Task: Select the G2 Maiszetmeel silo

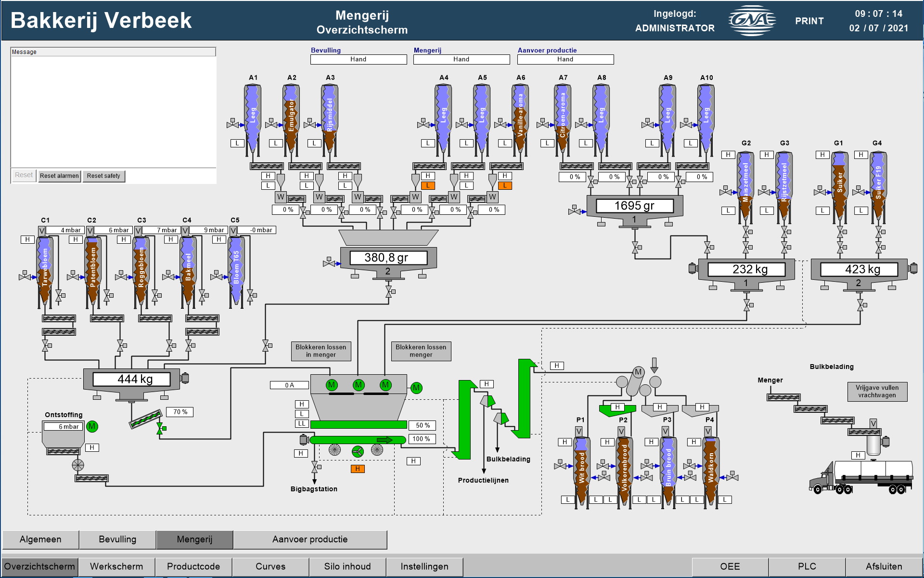Action: coord(745,187)
